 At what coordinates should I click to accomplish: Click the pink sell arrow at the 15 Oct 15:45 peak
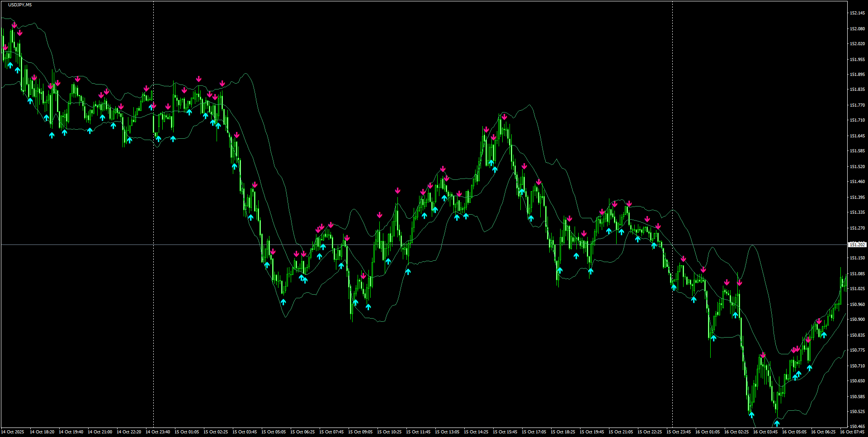tap(504, 117)
